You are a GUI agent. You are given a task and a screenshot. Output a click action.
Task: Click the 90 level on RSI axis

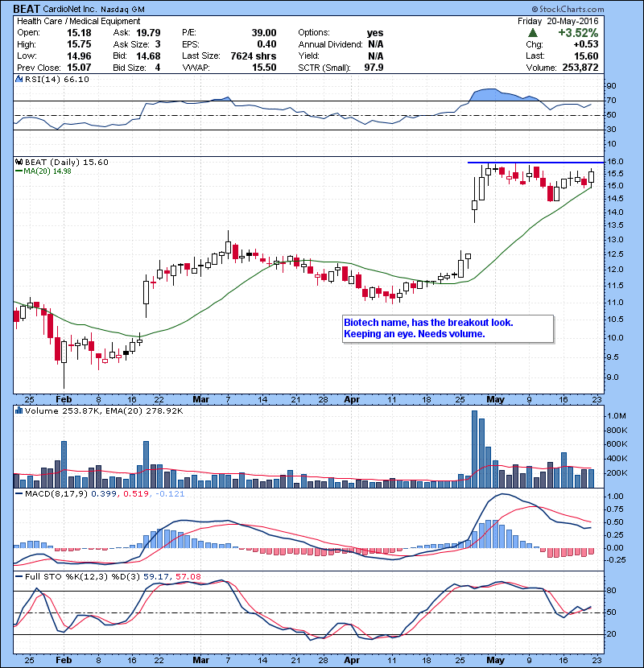click(611, 86)
